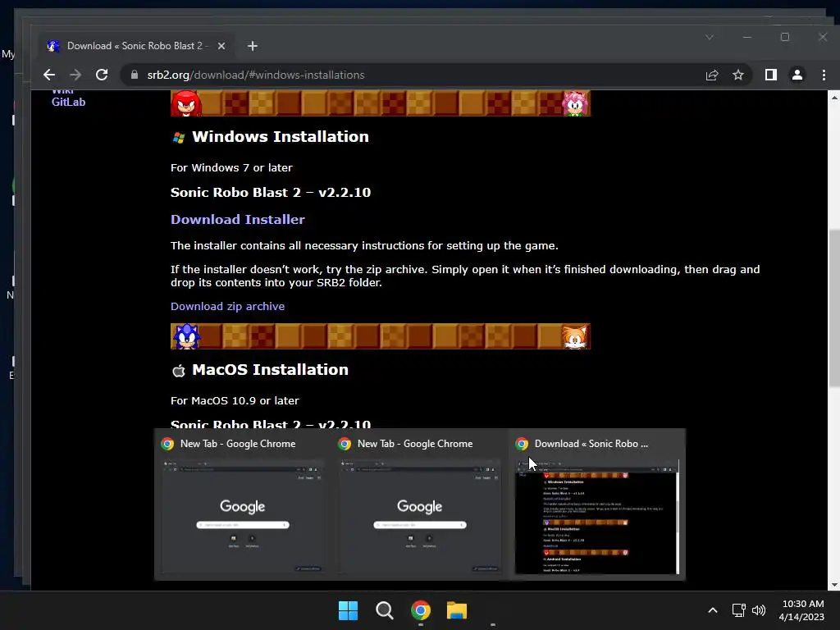Viewport: 840px width, 630px height.
Task: Bookmark this page with the star
Action: coord(738,75)
